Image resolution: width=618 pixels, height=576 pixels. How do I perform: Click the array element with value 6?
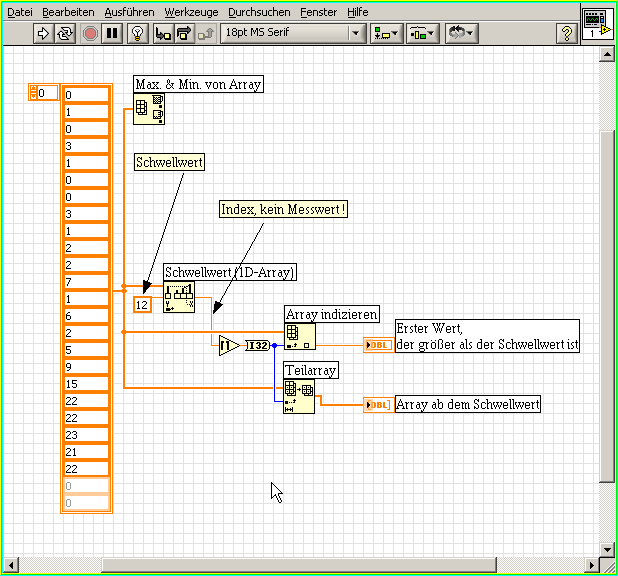click(x=86, y=316)
